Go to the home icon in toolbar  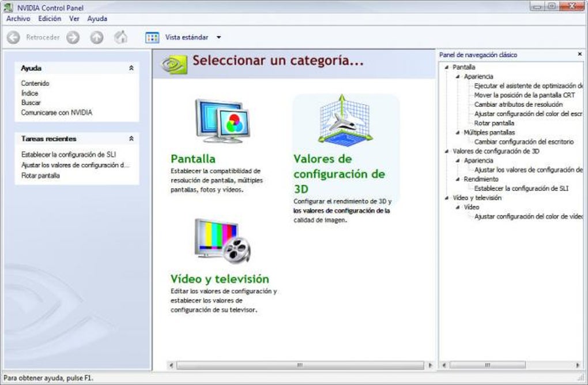120,37
